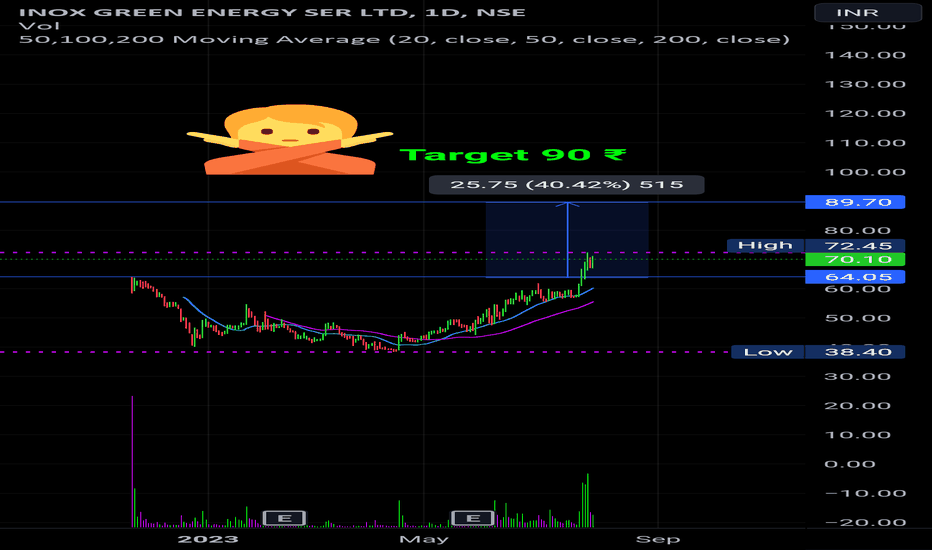Select the no-gesture emoji sticker

click(290, 140)
